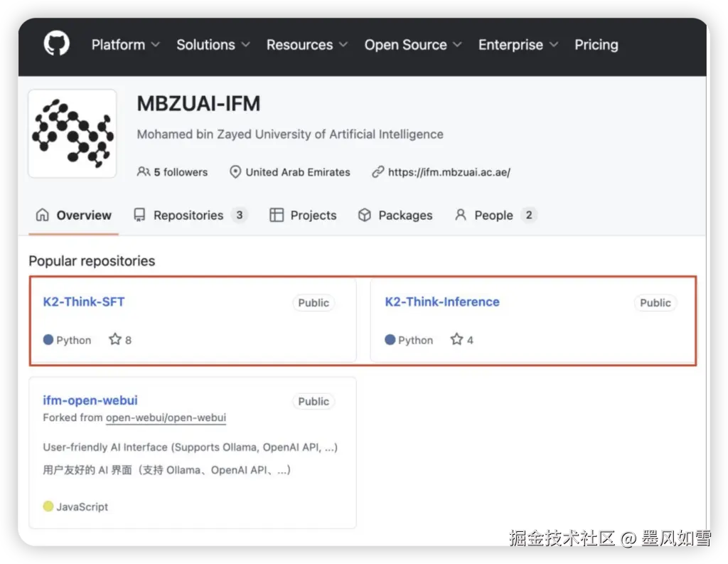
Task: Switch to the Packages tab
Action: tap(395, 215)
